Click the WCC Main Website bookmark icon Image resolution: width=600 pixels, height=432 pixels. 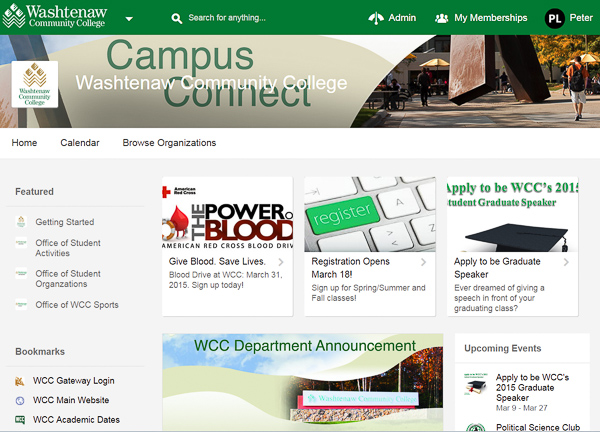[x=21, y=400]
